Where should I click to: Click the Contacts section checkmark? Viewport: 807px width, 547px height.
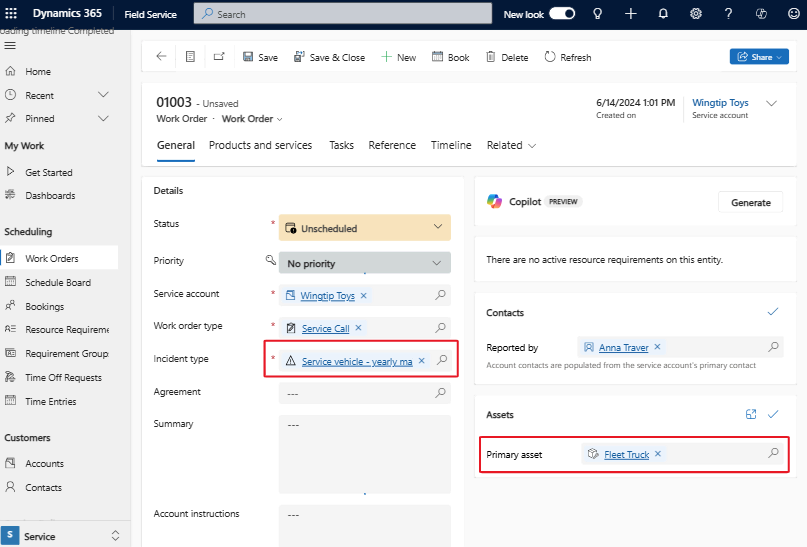pyautogui.click(x=773, y=311)
